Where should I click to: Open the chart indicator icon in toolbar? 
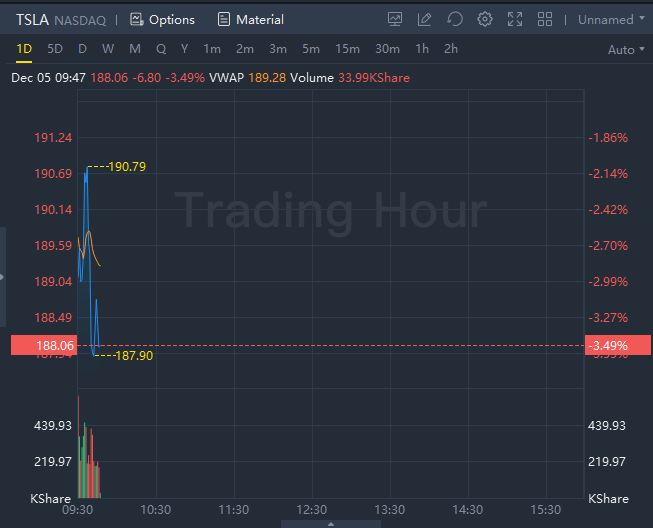coord(395,19)
